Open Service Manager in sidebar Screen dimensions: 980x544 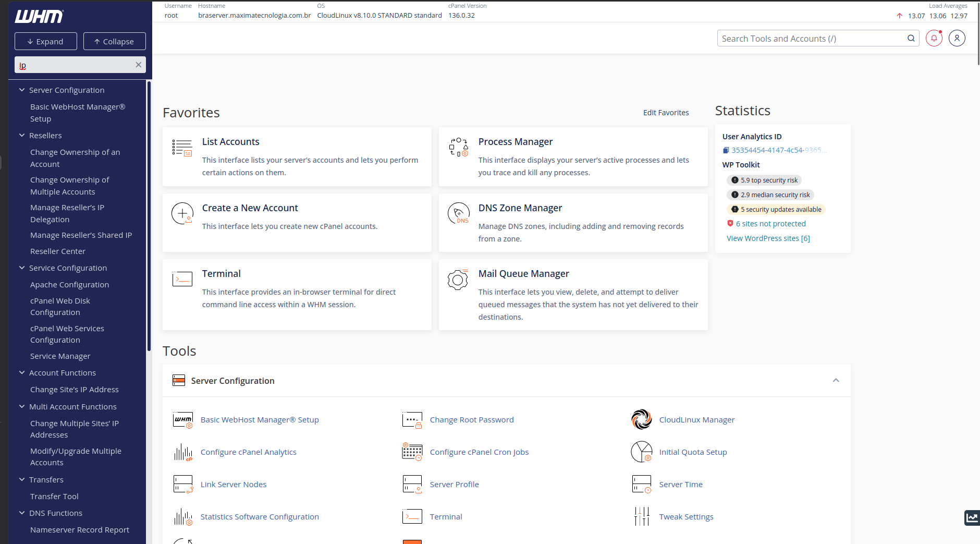60,356
